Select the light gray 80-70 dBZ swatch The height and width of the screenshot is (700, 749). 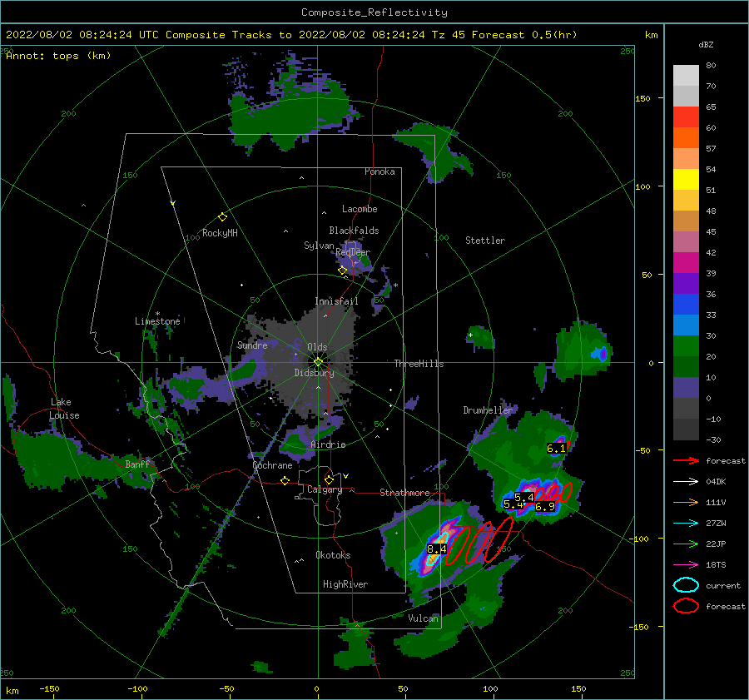[x=686, y=76]
